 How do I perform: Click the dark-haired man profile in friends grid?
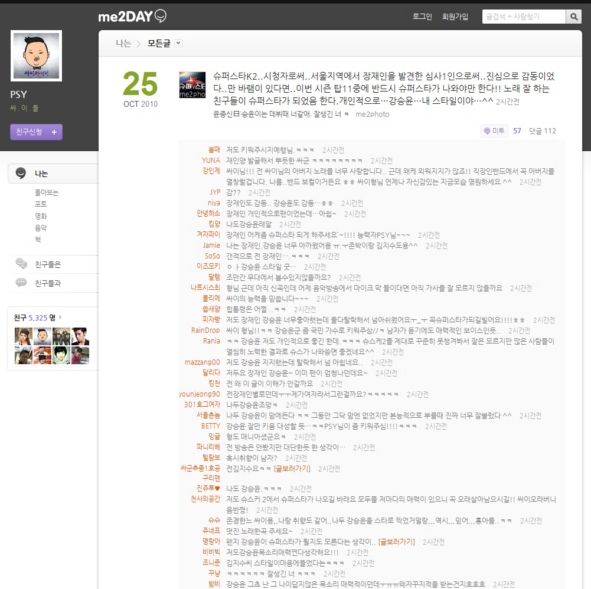pos(80,336)
